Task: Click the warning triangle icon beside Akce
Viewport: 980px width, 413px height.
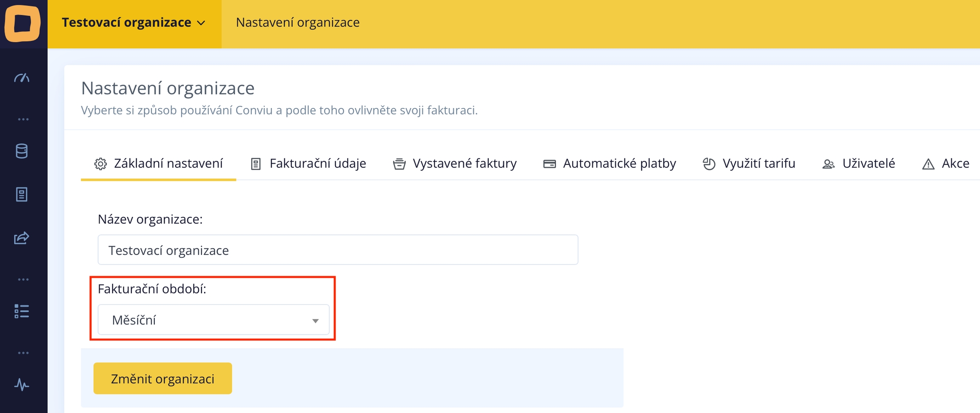Action: pyautogui.click(x=928, y=164)
